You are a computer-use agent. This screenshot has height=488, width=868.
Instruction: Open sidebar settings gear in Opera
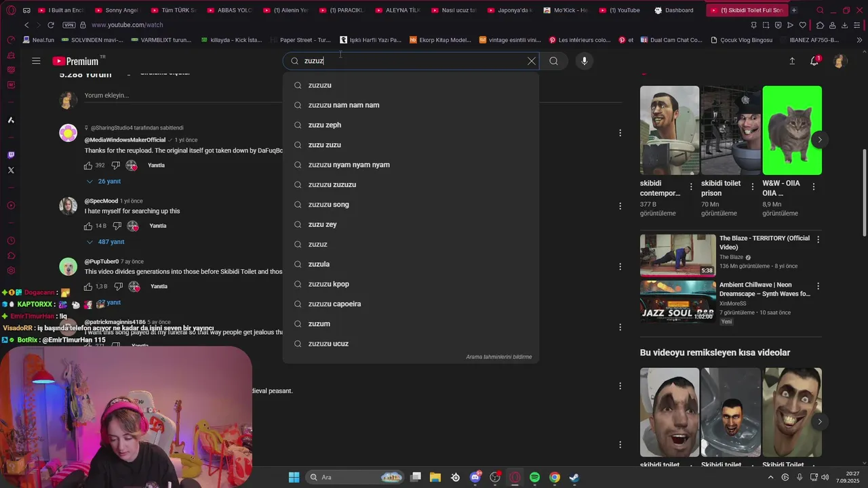[11, 270]
